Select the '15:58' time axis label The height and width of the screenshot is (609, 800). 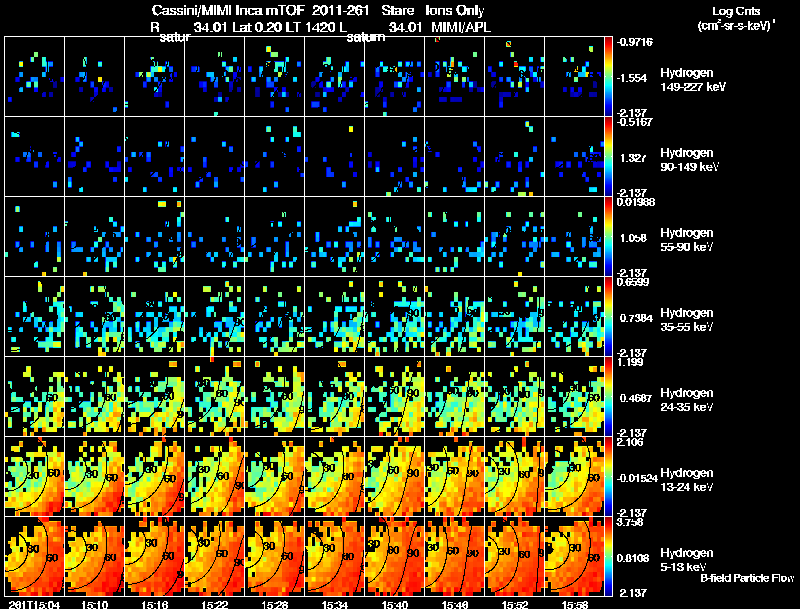coord(574,605)
